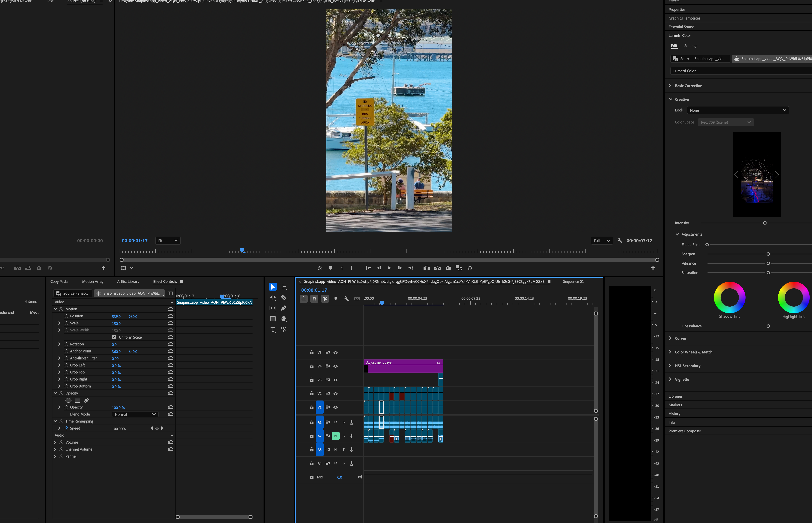Screen dimensions: 812x523
Task: Click the Export Frame camera icon
Action: [x=448, y=268]
